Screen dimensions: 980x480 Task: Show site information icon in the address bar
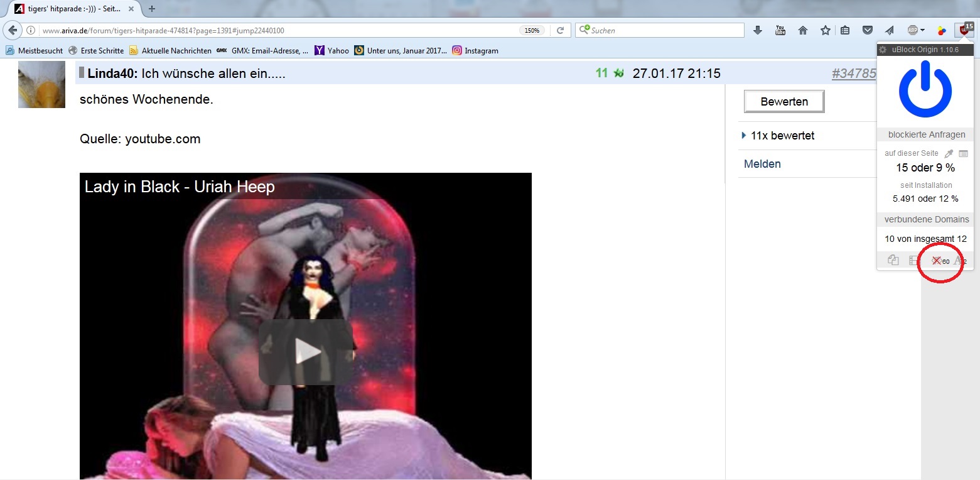31,30
